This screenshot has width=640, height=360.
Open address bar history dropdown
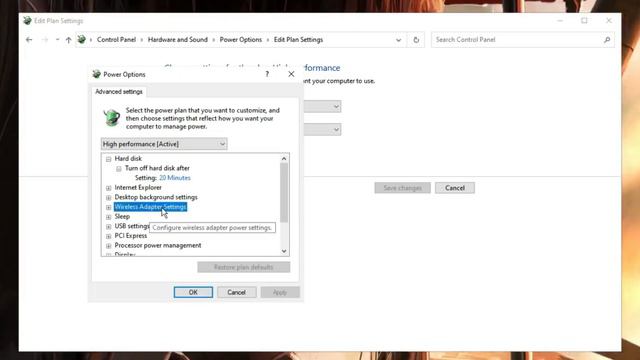click(x=398, y=40)
